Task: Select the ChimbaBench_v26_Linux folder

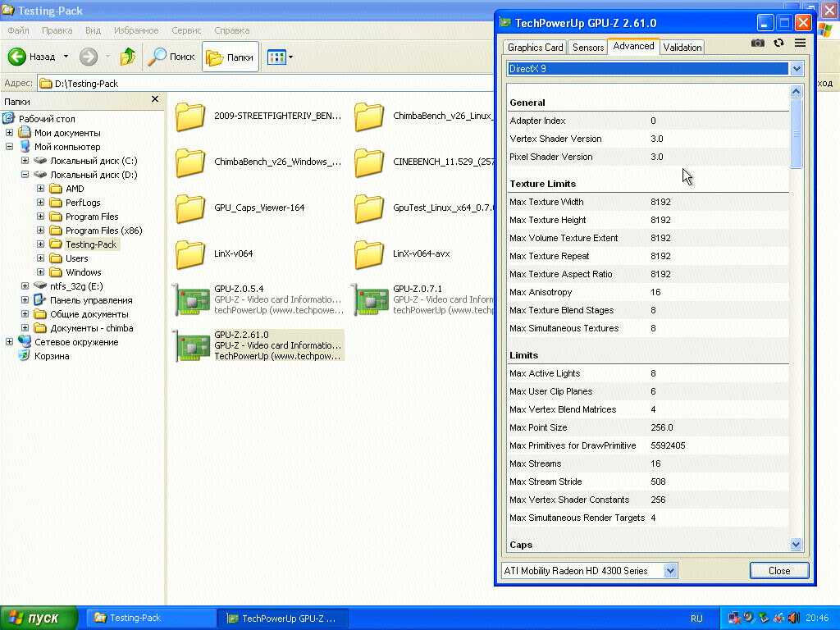Action: (423, 116)
